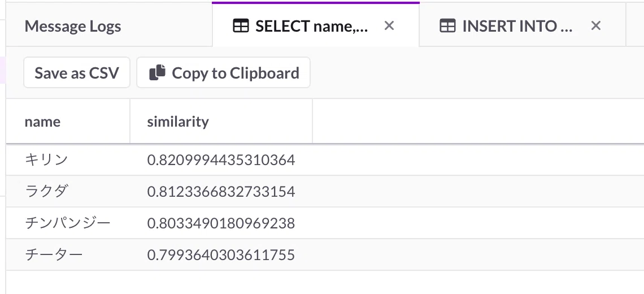Select the チンパンジー name cell
Screen dimensions: 644x294
[68, 223]
